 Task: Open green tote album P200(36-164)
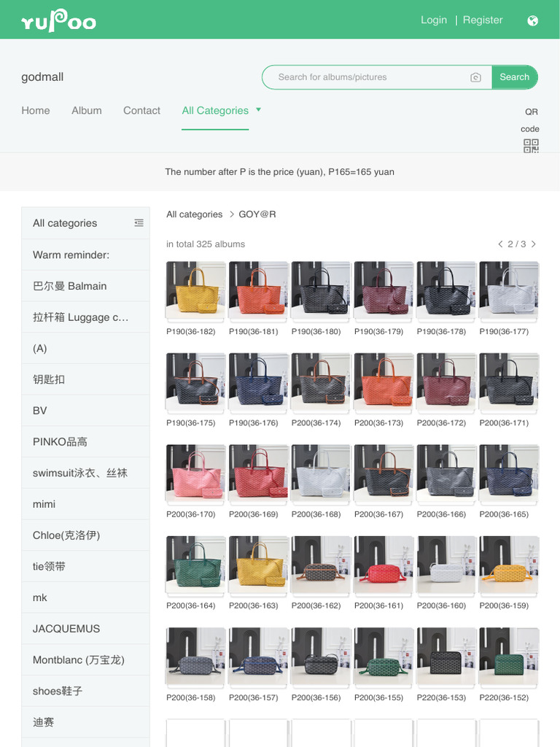click(195, 565)
